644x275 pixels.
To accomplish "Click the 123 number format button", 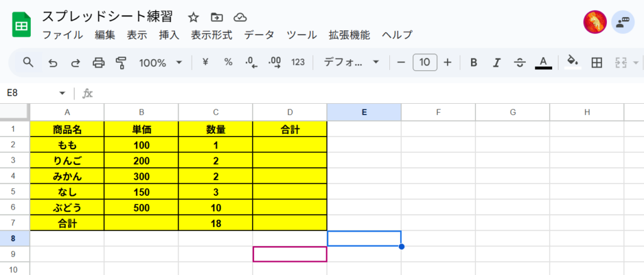I will 297,62.
